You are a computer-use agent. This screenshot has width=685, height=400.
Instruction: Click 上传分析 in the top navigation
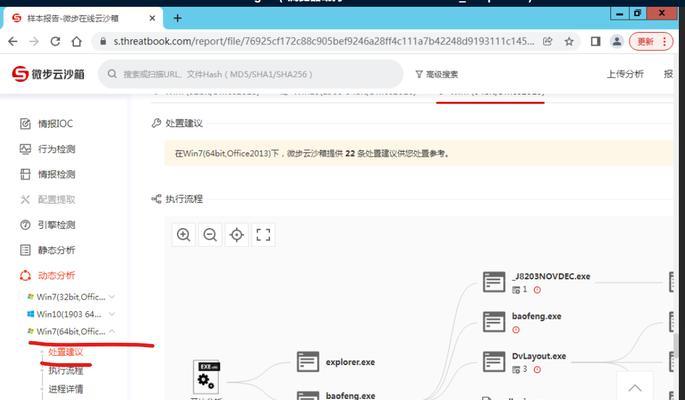625,74
